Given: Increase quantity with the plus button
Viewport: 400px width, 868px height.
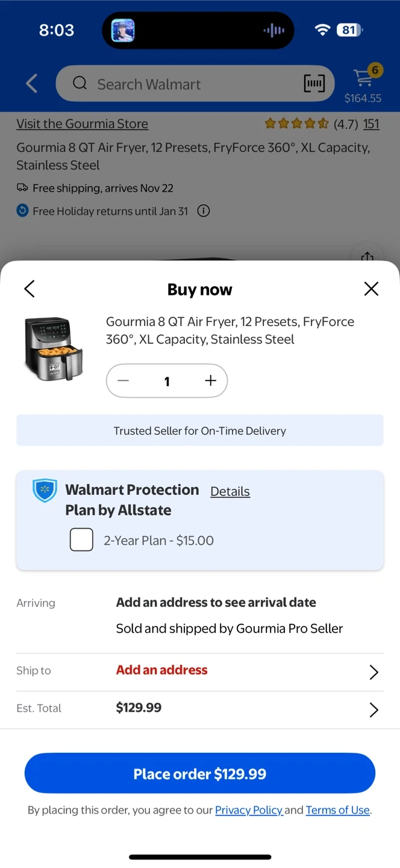Looking at the screenshot, I should coord(210,380).
